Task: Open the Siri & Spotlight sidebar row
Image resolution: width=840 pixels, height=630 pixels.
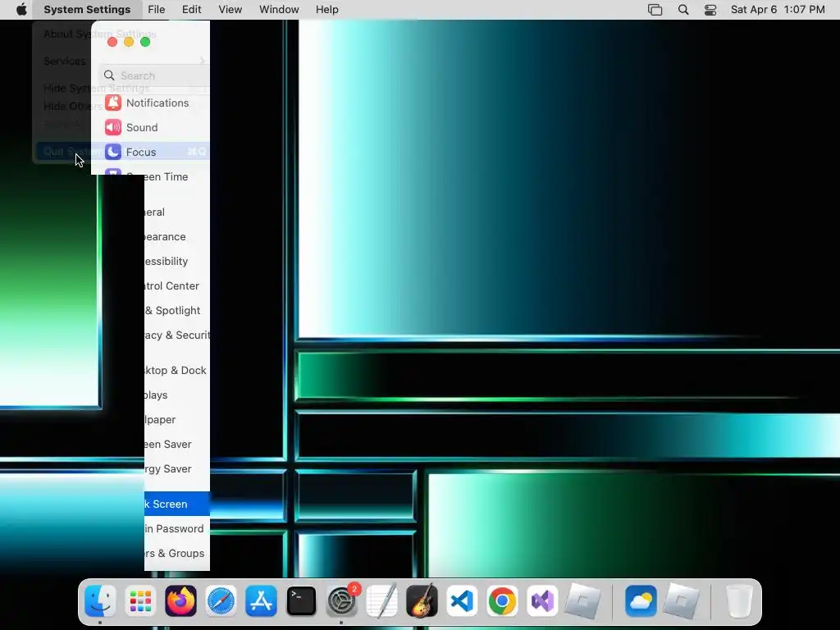Action: tap(177, 310)
